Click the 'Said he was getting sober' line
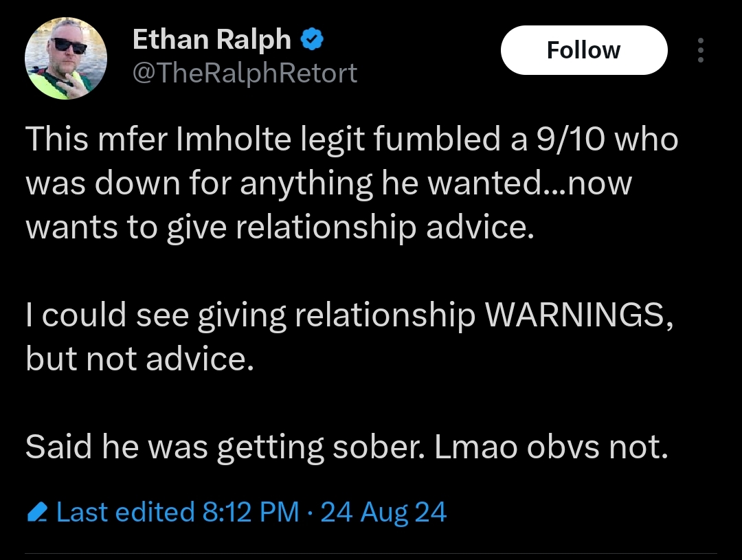 pos(226,447)
